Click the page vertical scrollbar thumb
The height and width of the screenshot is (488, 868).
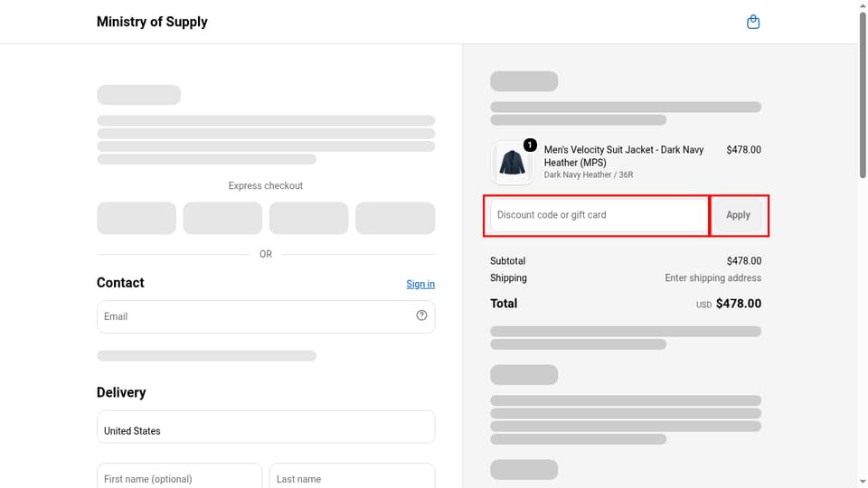pyautogui.click(x=863, y=94)
